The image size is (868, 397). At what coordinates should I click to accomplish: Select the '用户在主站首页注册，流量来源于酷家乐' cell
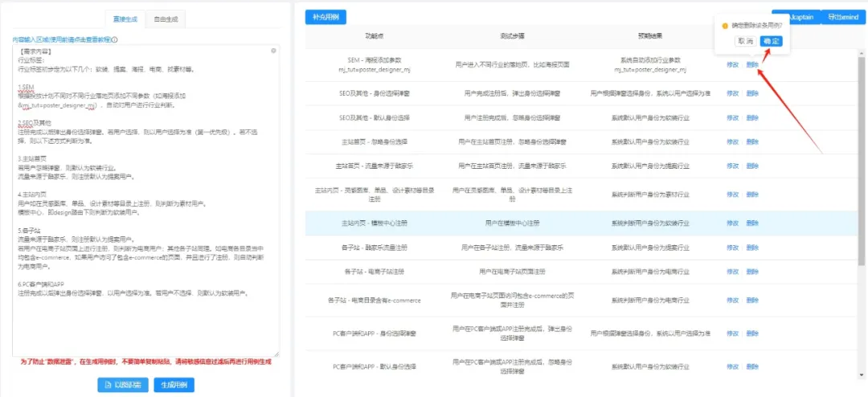(512, 166)
